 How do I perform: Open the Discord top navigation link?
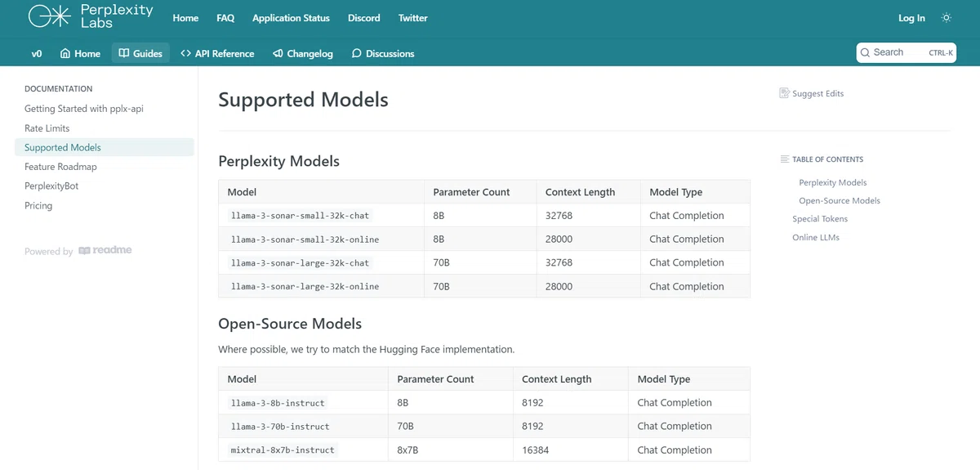[363, 18]
